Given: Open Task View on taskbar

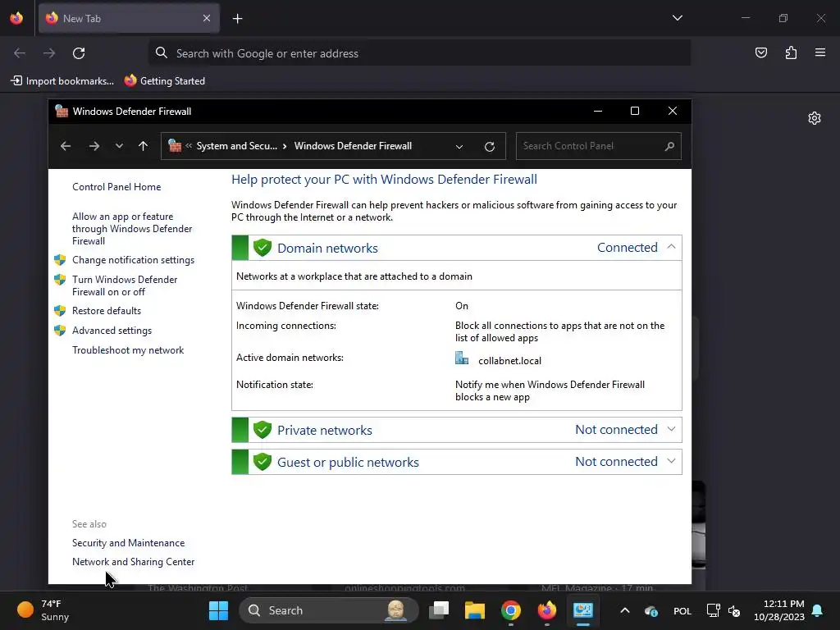Looking at the screenshot, I should pyautogui.click(x=440, y=610).
